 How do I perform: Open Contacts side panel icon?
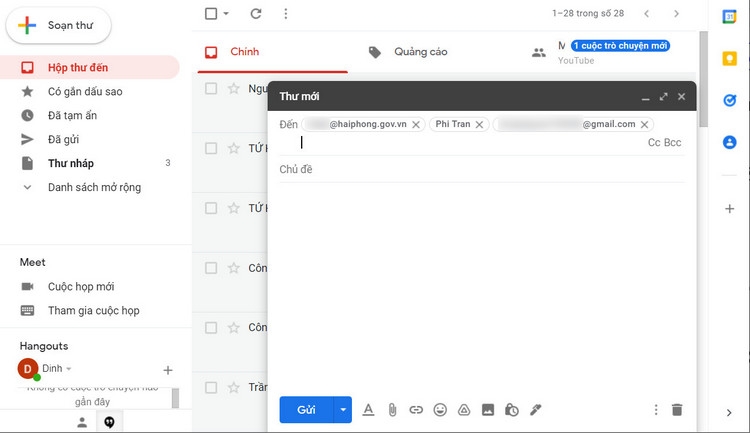point(729,142)
